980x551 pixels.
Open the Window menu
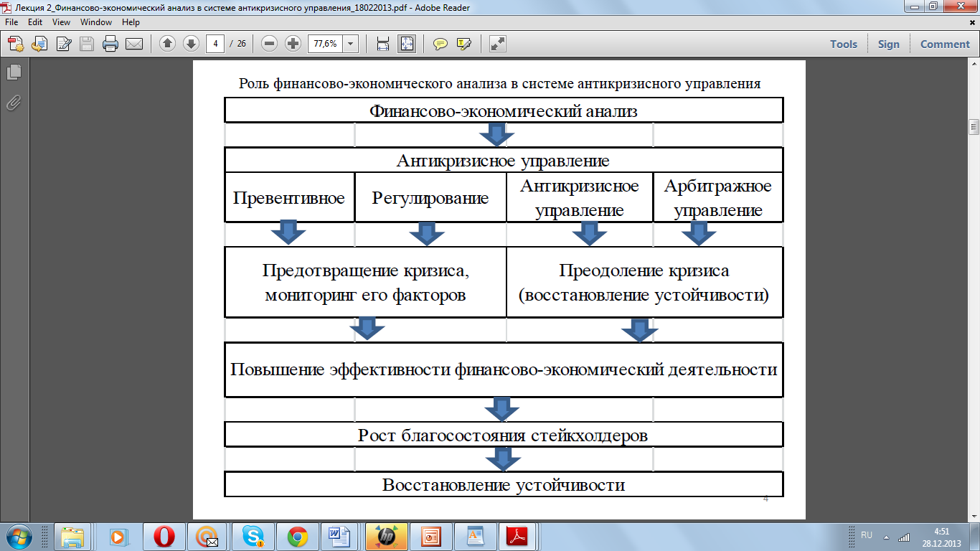click(x=96, y=22)
